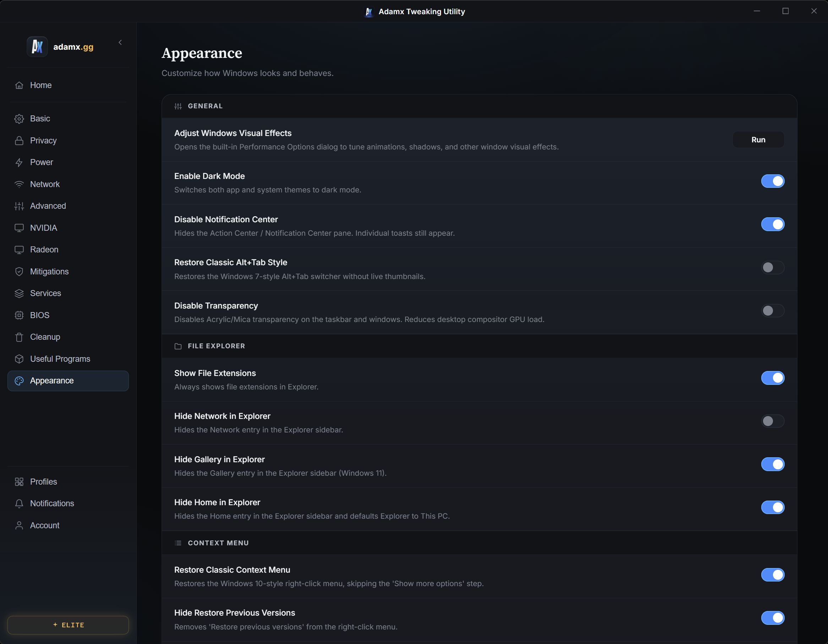Run Adjust Windows Visual Effects
The image size is (828, 644).
758,140
